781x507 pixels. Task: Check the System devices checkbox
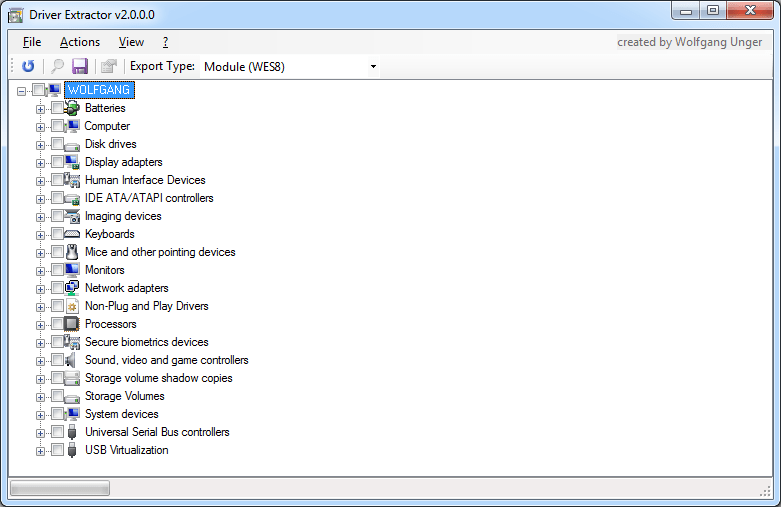coord(57,414)
